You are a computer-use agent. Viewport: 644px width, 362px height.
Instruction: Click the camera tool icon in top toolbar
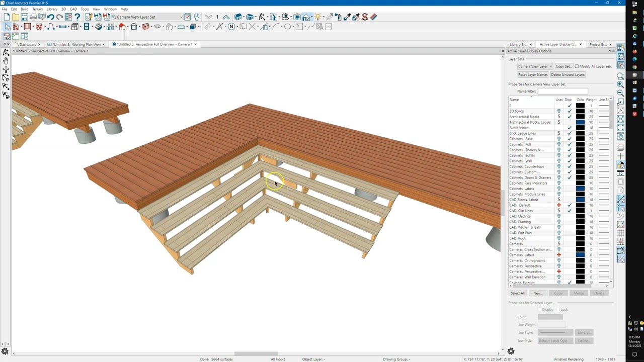(297, 17)
